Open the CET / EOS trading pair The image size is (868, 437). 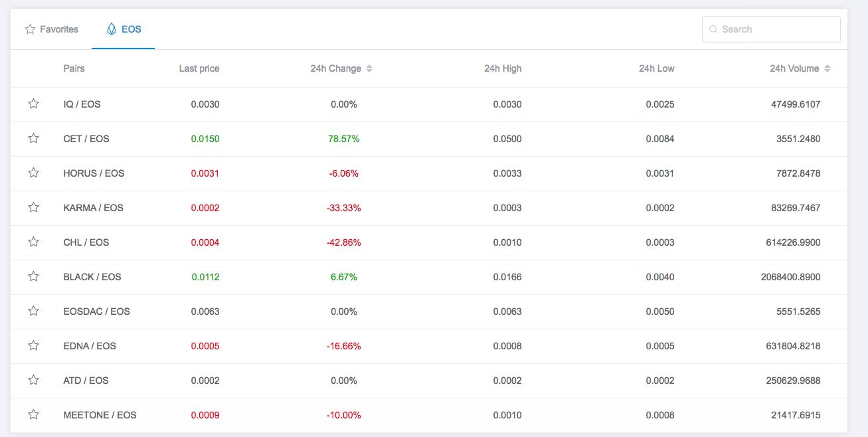86,139
